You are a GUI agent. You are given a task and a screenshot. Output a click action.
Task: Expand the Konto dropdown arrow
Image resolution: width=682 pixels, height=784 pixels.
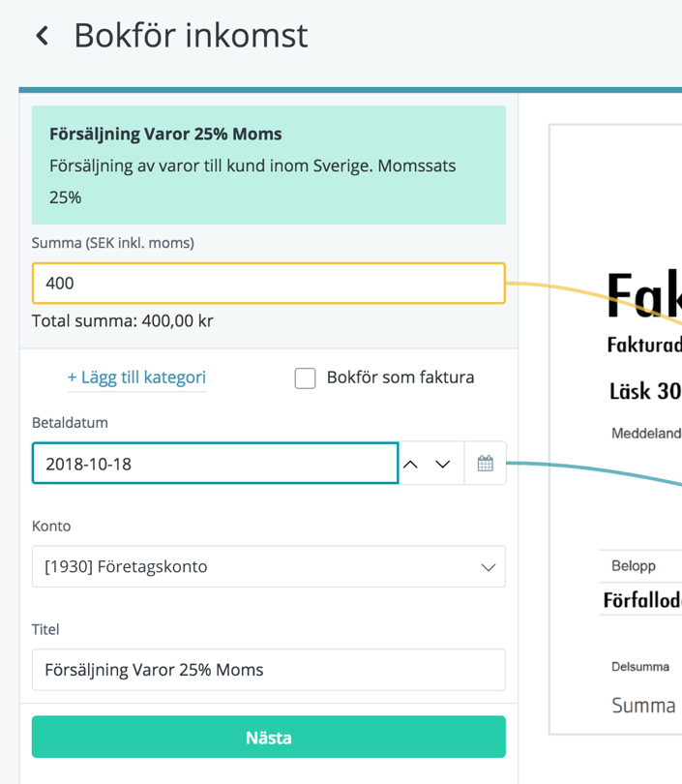click(x=489, y=567)
